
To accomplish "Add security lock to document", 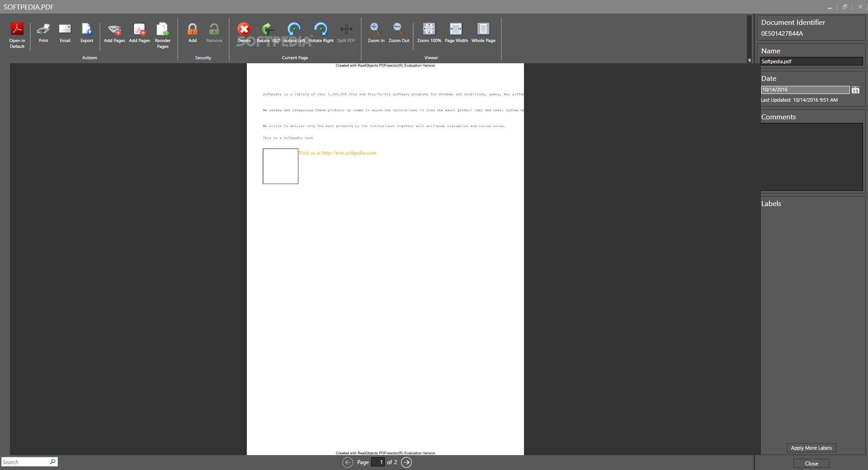I will 193,33.
